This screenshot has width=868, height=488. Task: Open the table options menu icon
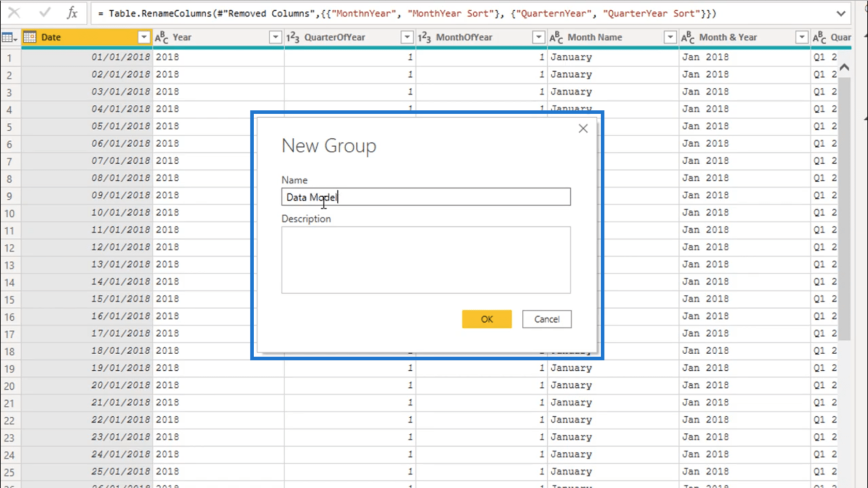(x=9, y=37)
